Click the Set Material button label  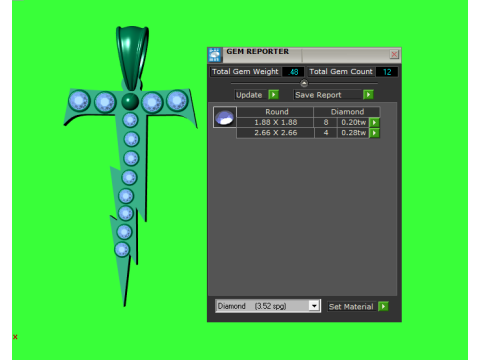click(351, 307)
